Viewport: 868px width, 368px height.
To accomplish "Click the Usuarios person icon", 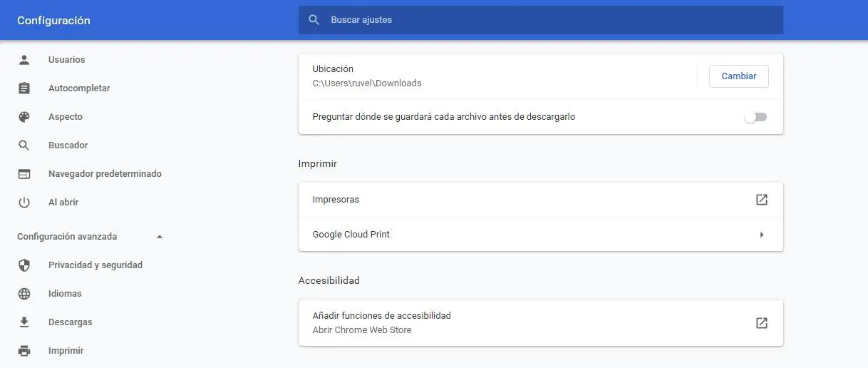I will click(24, 60).
